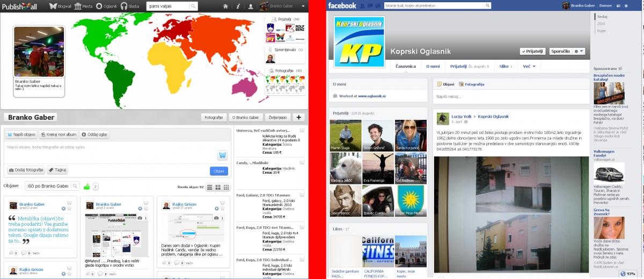This screenshot has height=279, width=644.
Task: Click the green thumbs-up icon beside Objave search
Action: (x=86, y=187)
